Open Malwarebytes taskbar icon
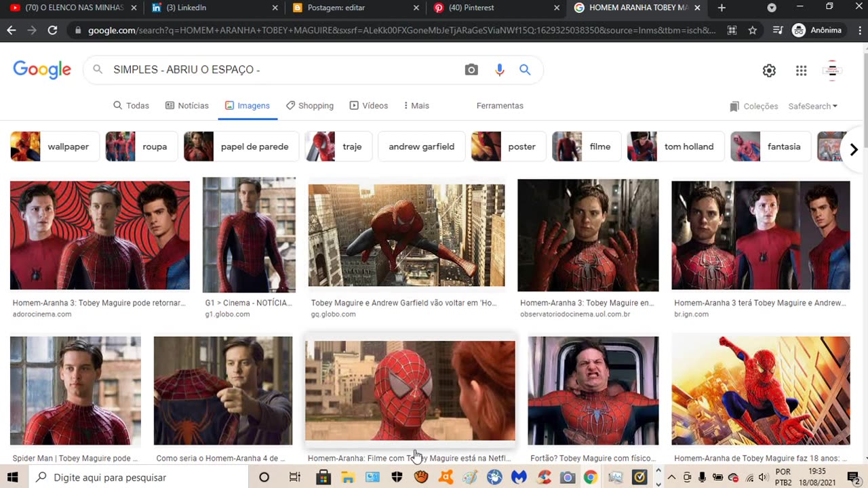Image resolution: width=868 pixels, height=488 pixels. [x=519, y=477]
